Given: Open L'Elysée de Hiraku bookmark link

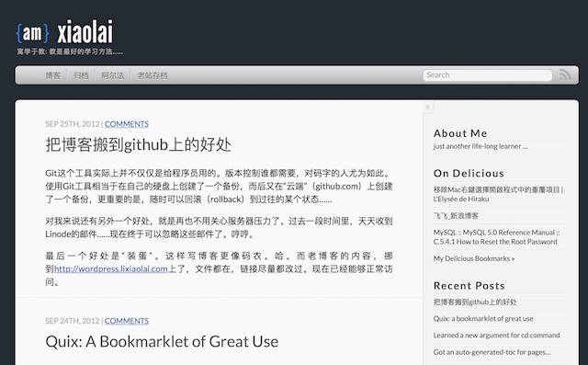Looking at the screenshot, I should click(498, 194).
